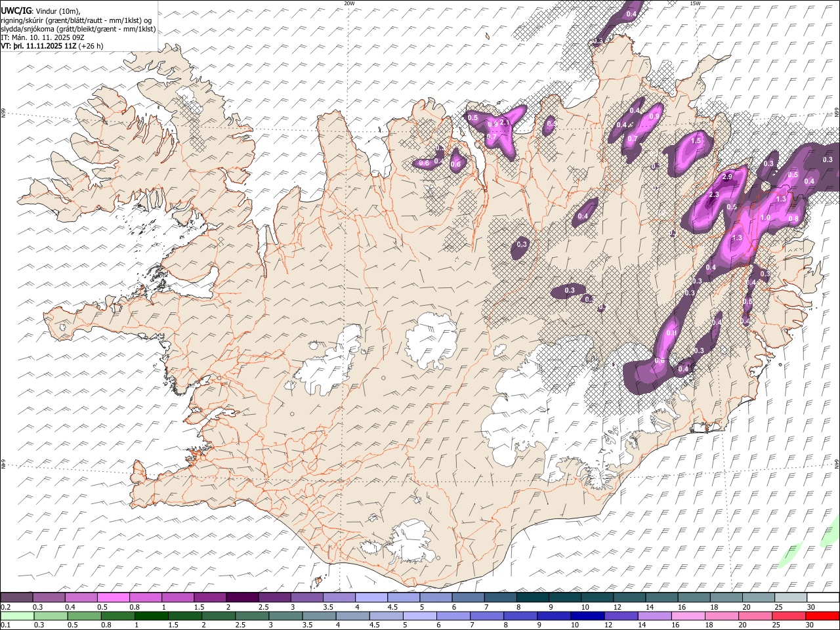Click the lower scale swatch between 25 and 30

click(789, 616)
